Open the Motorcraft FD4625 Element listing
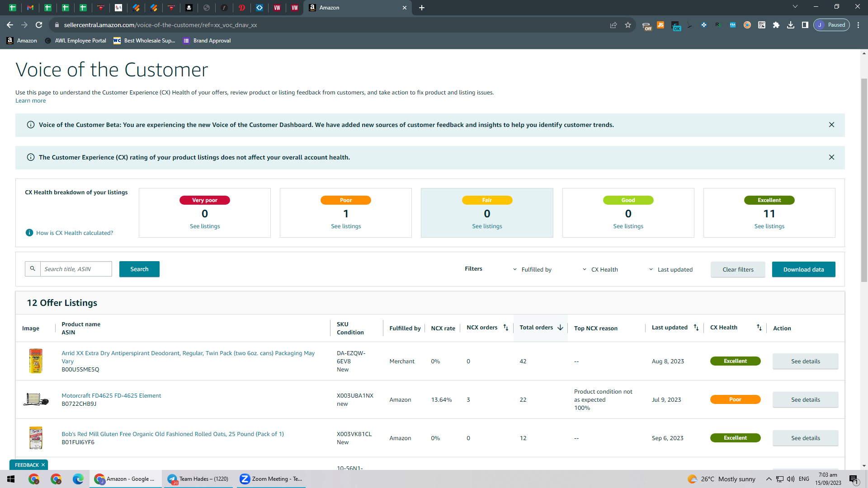The image size is (868, 488). click(111, 396)
